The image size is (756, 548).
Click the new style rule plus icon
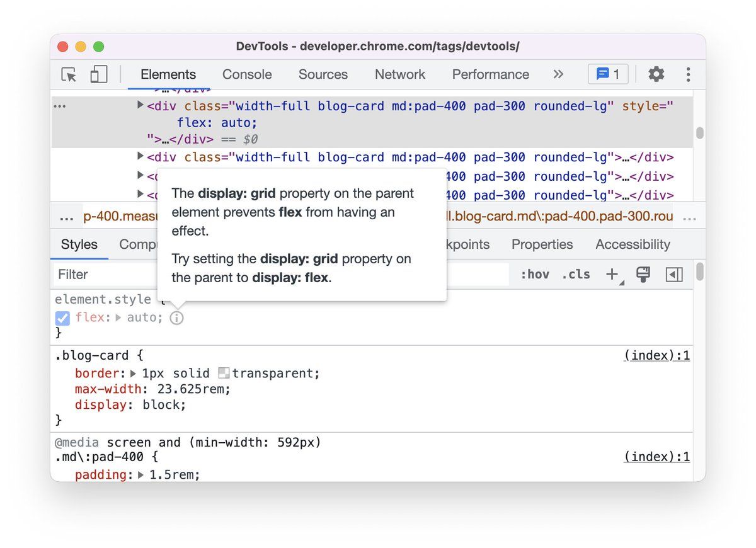[612, 274]
